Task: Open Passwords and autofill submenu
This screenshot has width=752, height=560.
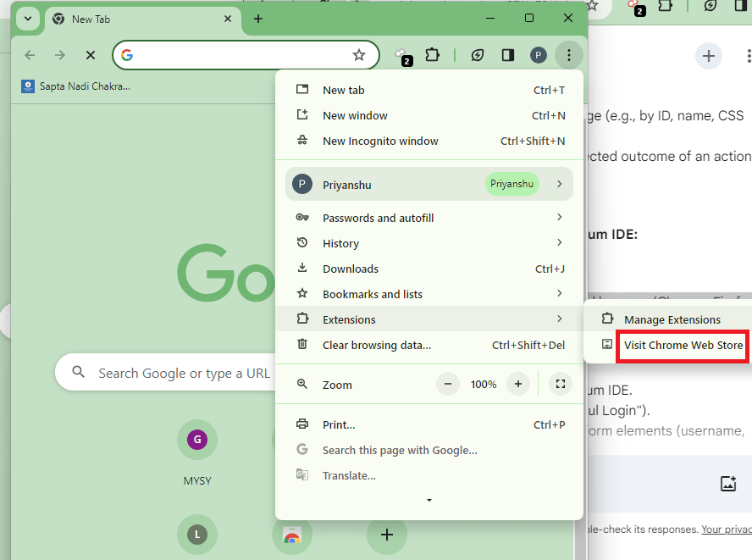Action: pos(429,218)
